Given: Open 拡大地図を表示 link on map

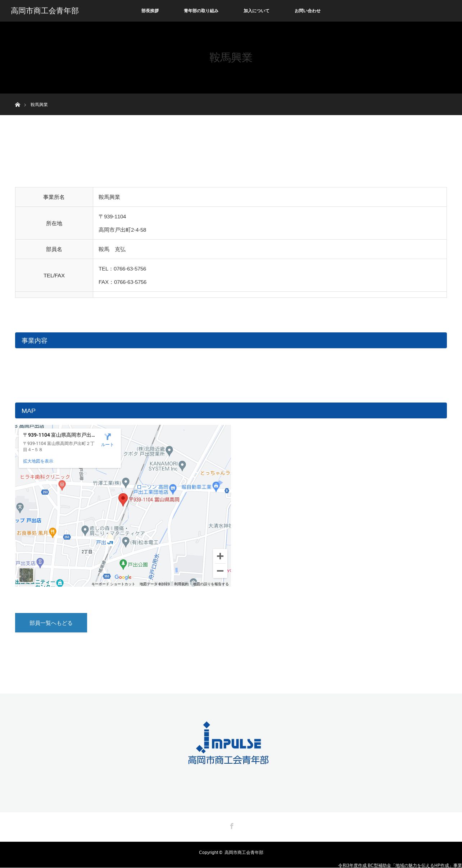Looking at the screenshot, I should coord(38,461).
